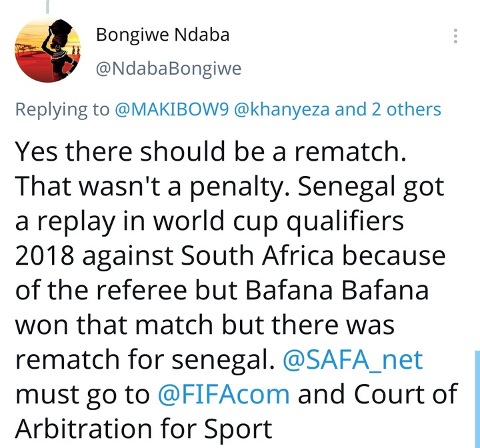Click the "2018" year in the tweet
Viewport: 480px width, 448px height.
tap(44, 257)
